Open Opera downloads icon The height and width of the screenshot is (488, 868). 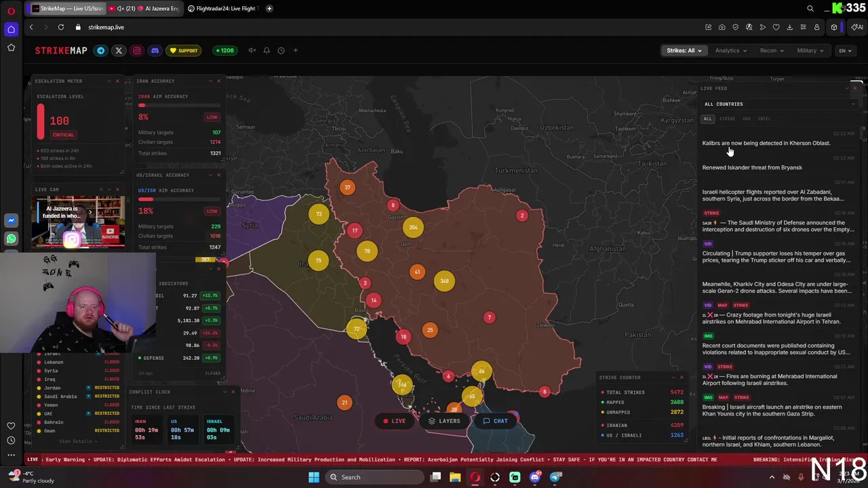789,27
